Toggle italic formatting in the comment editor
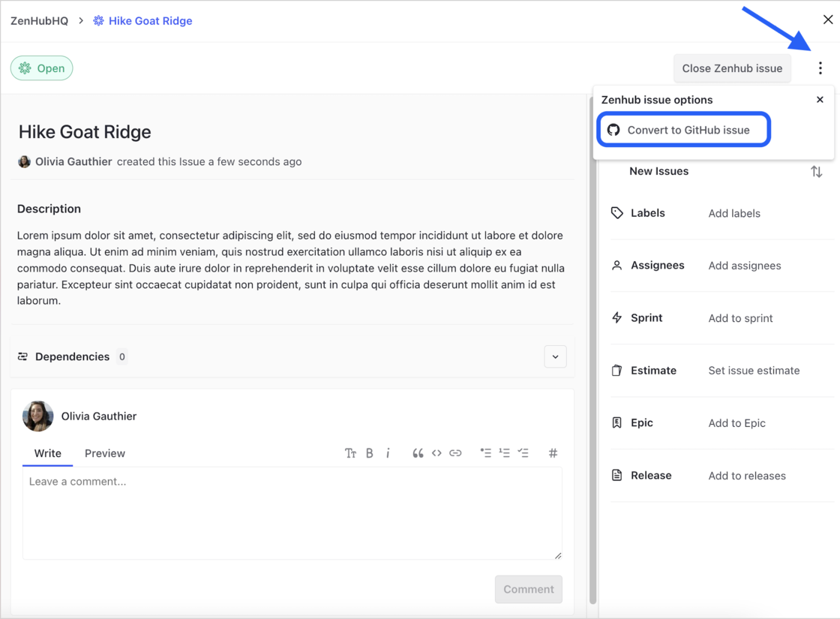The height and width of the screenshot is (619, 840). [x=388, y=452]
